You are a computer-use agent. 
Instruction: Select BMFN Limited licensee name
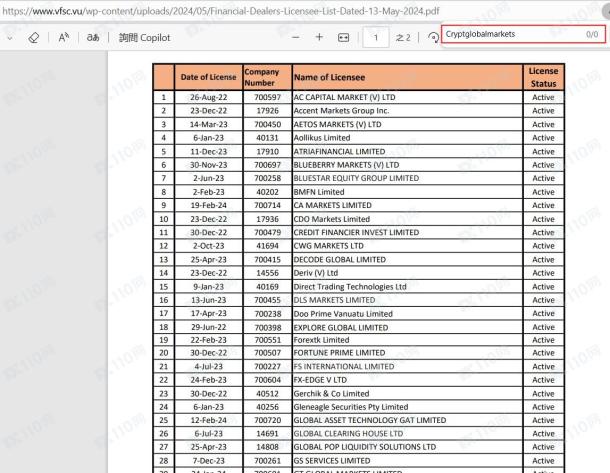[x=319, y=192]
